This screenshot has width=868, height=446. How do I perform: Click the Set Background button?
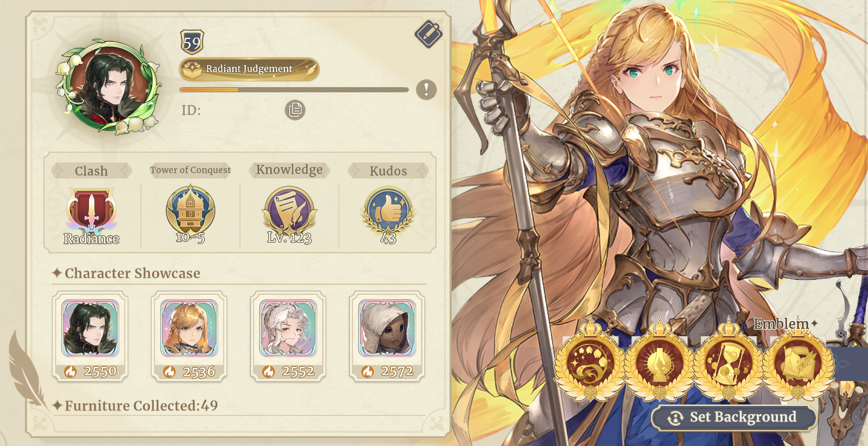[x=734, y=417]
